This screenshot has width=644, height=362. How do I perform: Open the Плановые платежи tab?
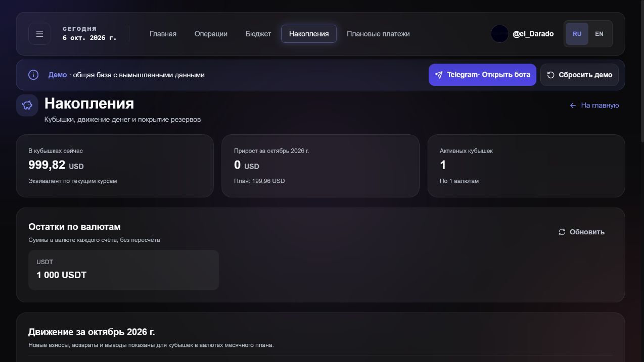point(378,34)
